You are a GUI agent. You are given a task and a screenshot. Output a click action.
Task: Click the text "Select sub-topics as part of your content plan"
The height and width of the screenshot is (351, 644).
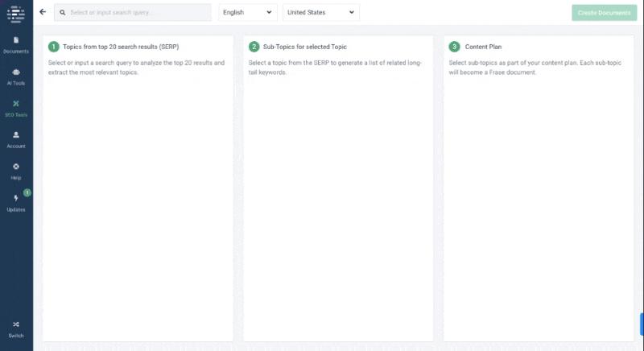click(513, 63)
